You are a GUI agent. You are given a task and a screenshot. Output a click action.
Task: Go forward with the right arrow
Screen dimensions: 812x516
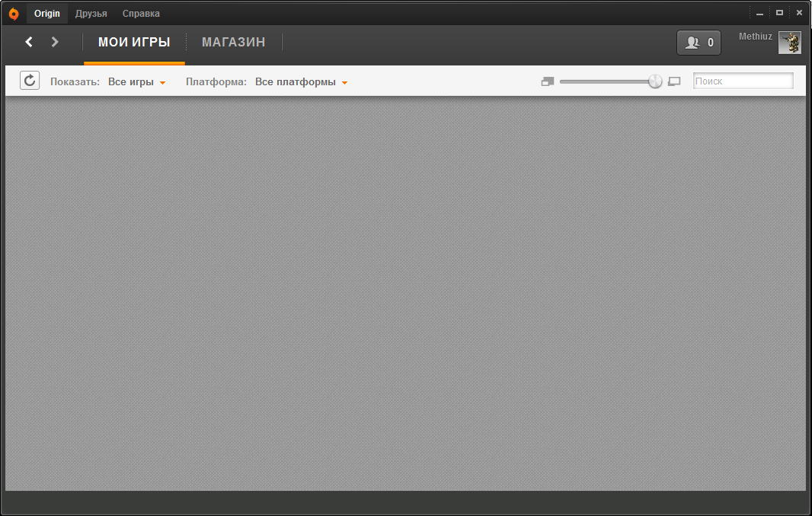[55, 42]
